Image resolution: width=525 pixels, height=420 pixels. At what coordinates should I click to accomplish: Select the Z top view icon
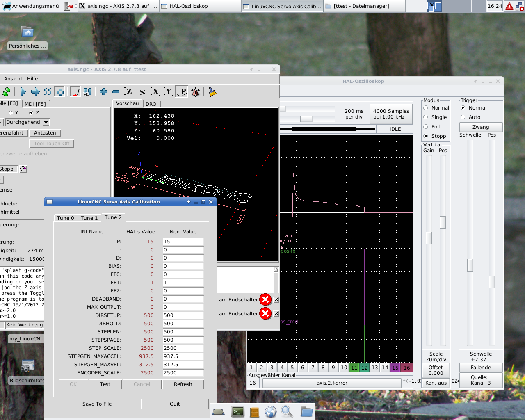129,92
